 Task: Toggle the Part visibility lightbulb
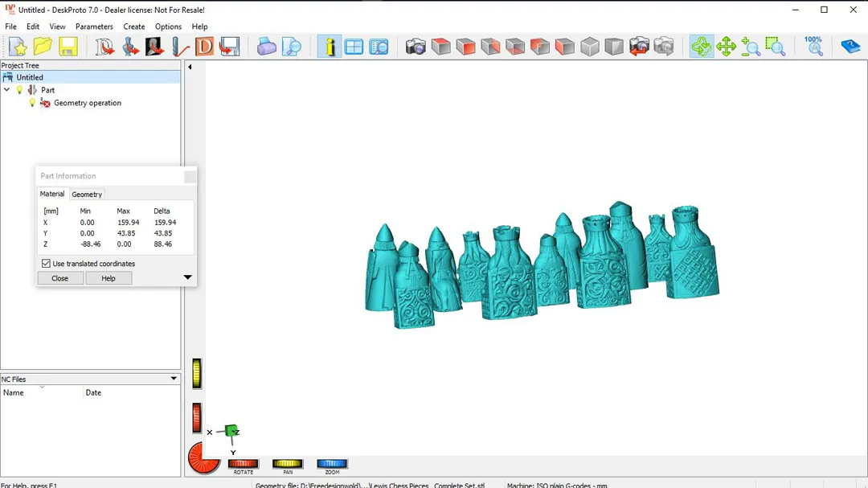point(20,90)
